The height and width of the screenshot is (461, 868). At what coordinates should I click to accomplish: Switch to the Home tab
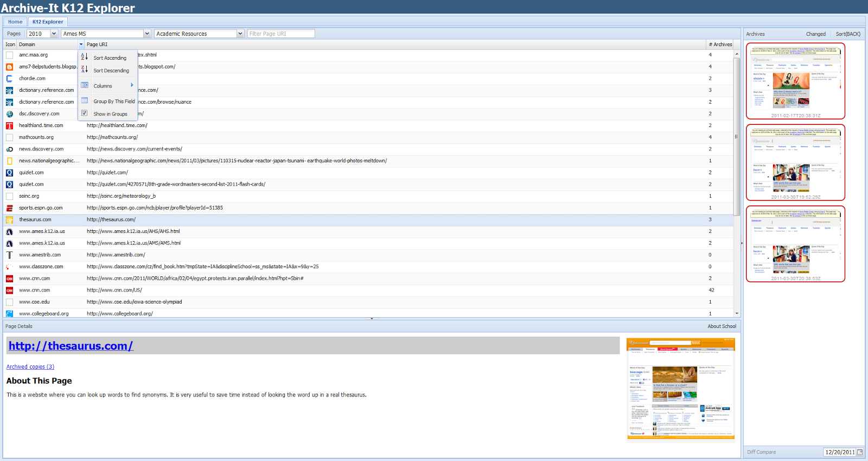point(15,22)
